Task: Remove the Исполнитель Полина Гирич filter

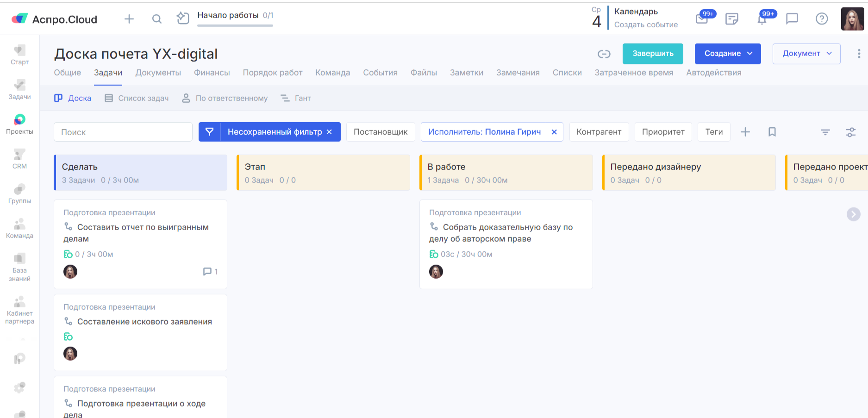Action: click(554, 132)
